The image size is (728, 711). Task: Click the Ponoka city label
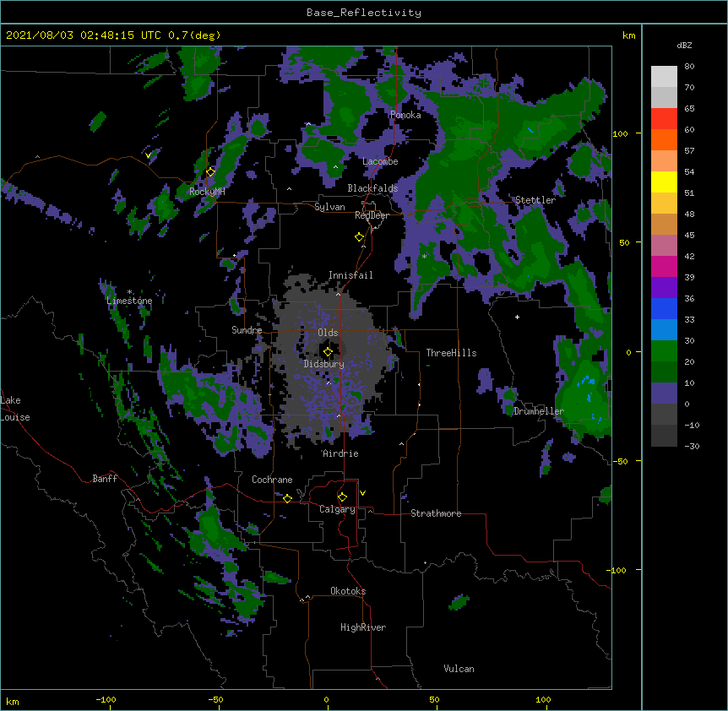(405, 115)
